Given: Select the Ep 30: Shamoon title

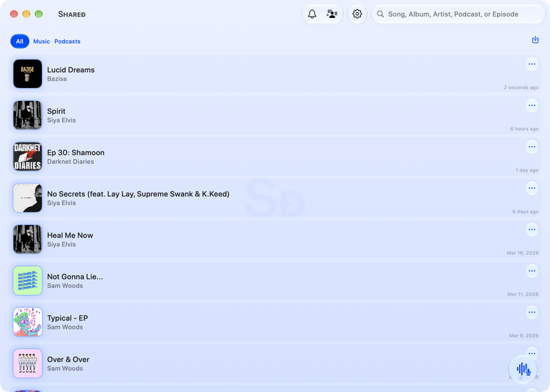Looking at the screenshot, I should click(76, 153).
